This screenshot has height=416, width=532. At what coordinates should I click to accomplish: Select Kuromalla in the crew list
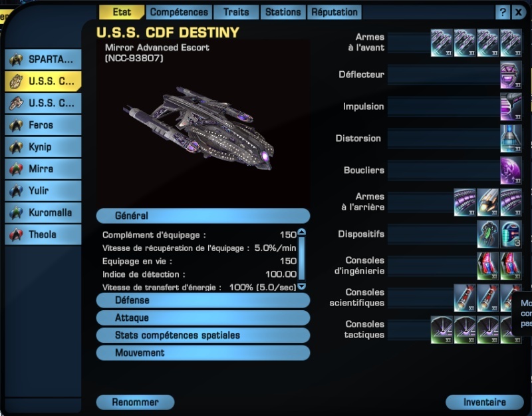pos(43,212)
